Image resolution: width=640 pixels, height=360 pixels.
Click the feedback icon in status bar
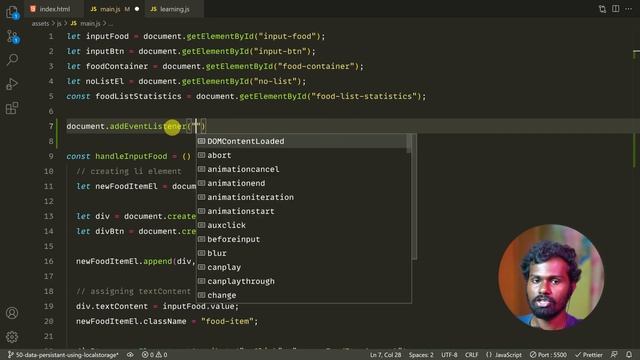[x=614, y=355]
